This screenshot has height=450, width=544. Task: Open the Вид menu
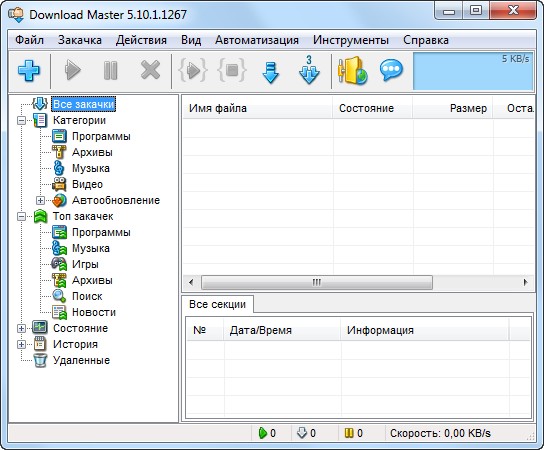coord(191,40)
